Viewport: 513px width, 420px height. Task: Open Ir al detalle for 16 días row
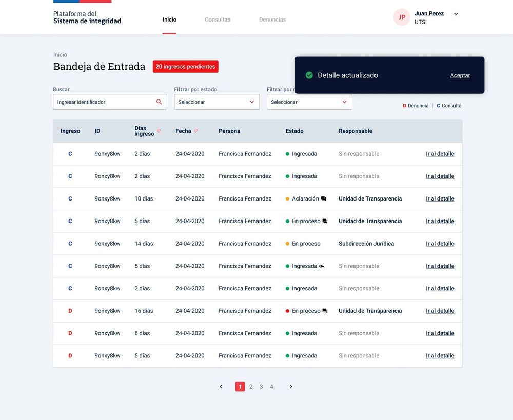pos(440,311)
